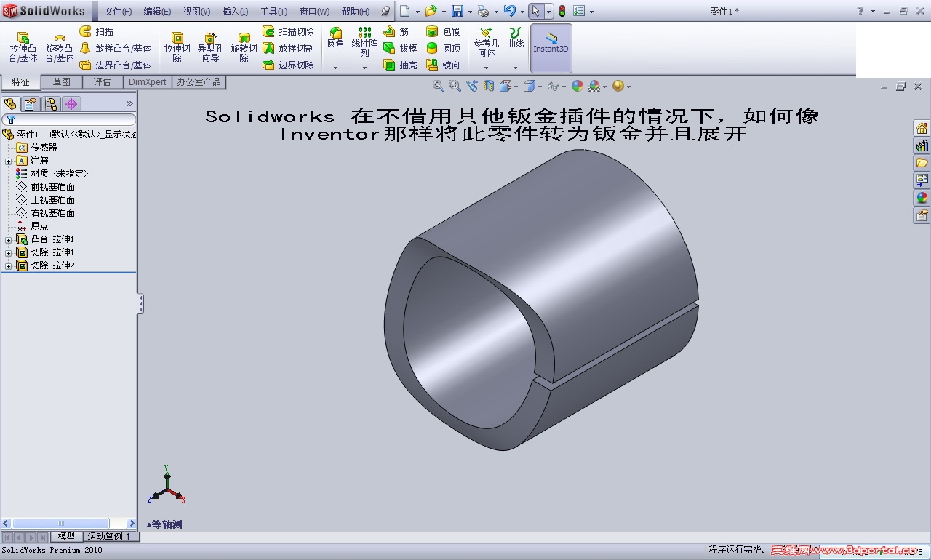Select 前视基准面 in the feature tree

45,187
